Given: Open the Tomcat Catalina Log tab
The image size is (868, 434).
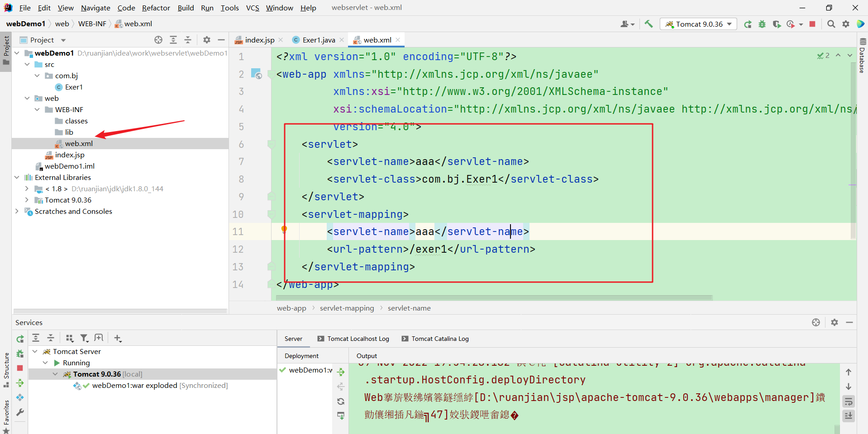Looking at the screenshot, I should 435,339.
